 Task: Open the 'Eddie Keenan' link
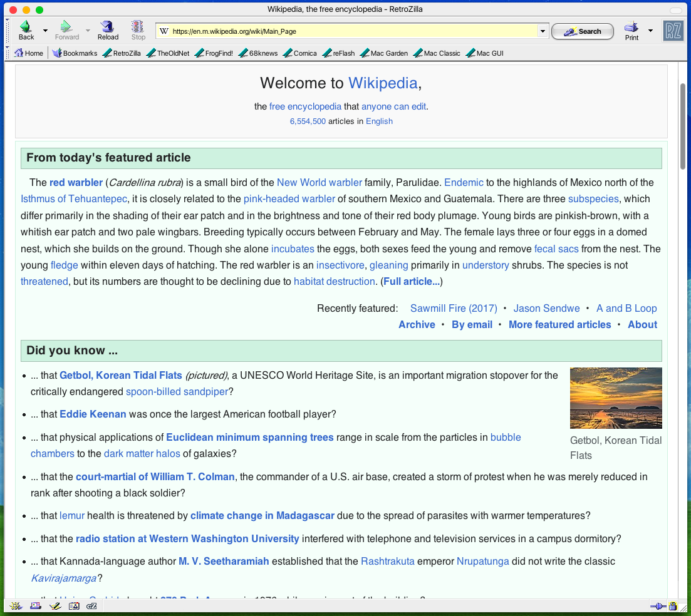point(93,414)
